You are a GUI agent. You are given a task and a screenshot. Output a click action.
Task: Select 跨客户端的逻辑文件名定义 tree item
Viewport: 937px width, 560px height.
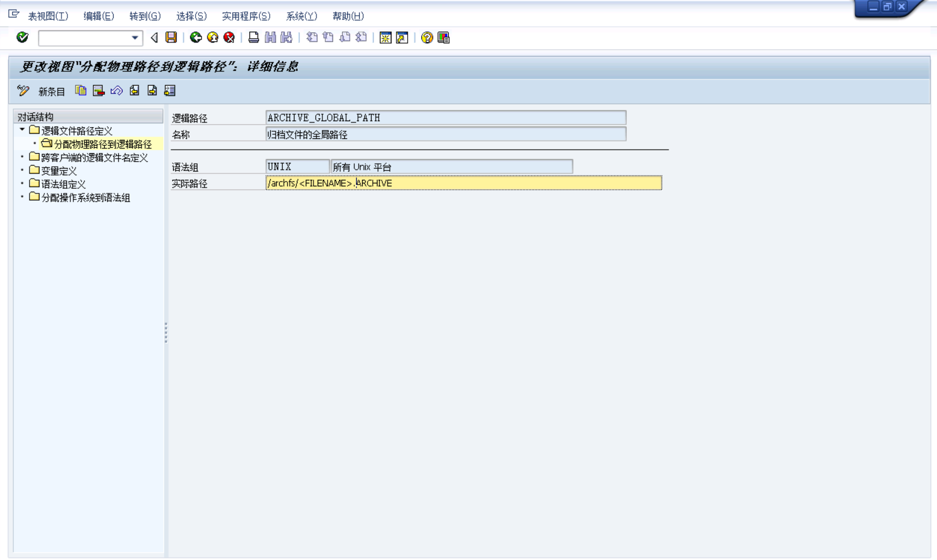point(94,158)
